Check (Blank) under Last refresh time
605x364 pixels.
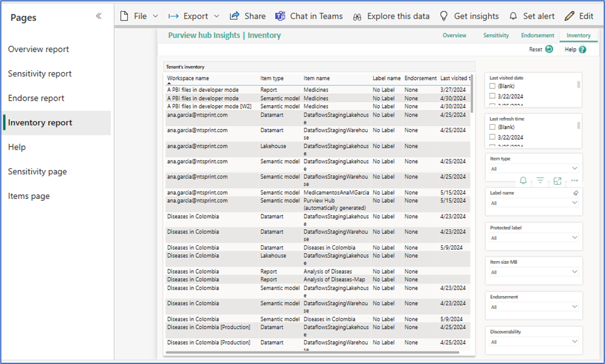[x=493, y=127]
